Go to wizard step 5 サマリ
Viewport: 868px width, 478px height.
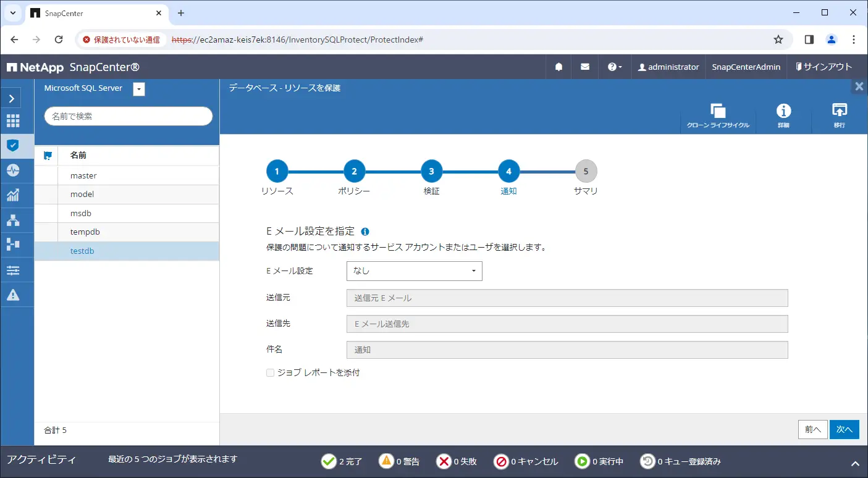[586, 172]
